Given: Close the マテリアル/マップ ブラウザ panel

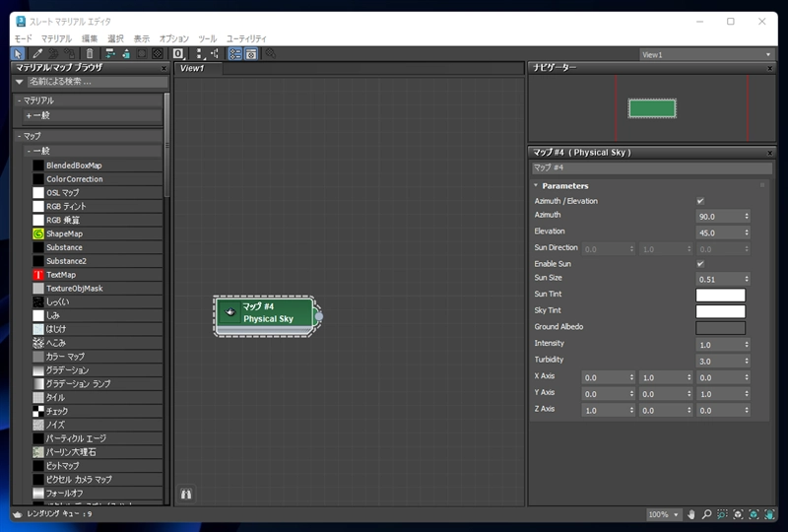Looking at the screenshot, I should 164,68.
